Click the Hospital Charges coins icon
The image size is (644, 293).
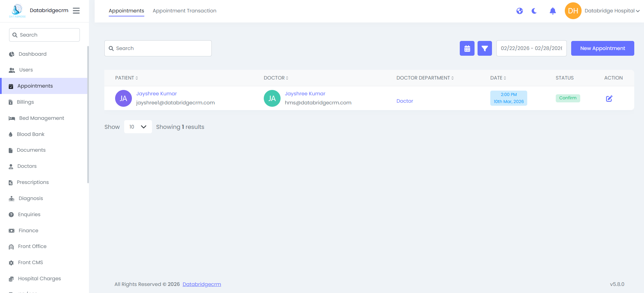[11, 279]
